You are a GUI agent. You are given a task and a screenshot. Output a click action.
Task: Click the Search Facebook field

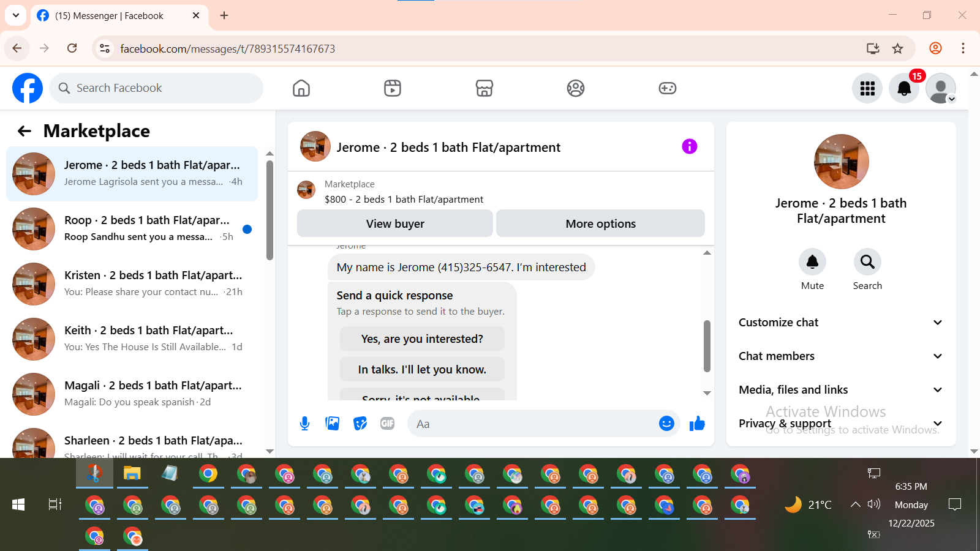[x=156, y=88]
